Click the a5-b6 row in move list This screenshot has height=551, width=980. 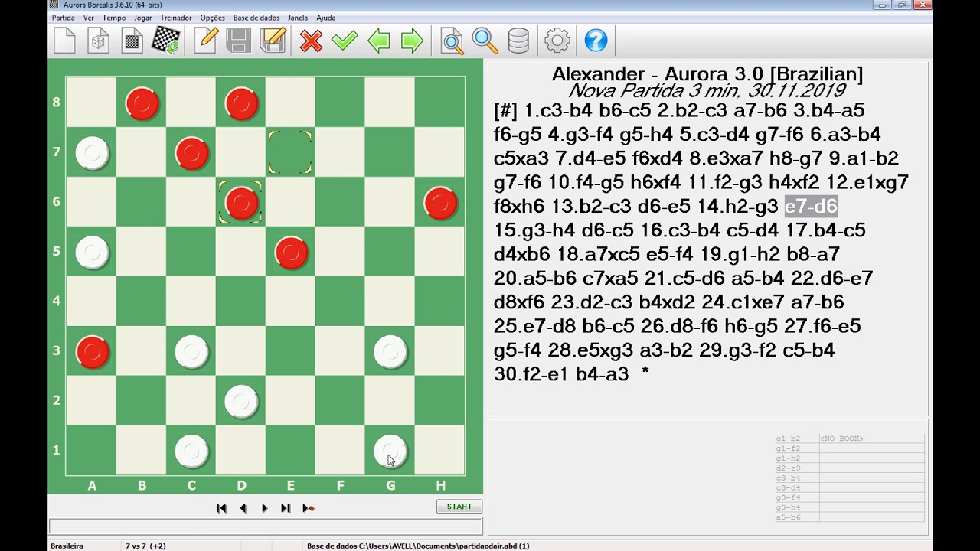(850, 518)
